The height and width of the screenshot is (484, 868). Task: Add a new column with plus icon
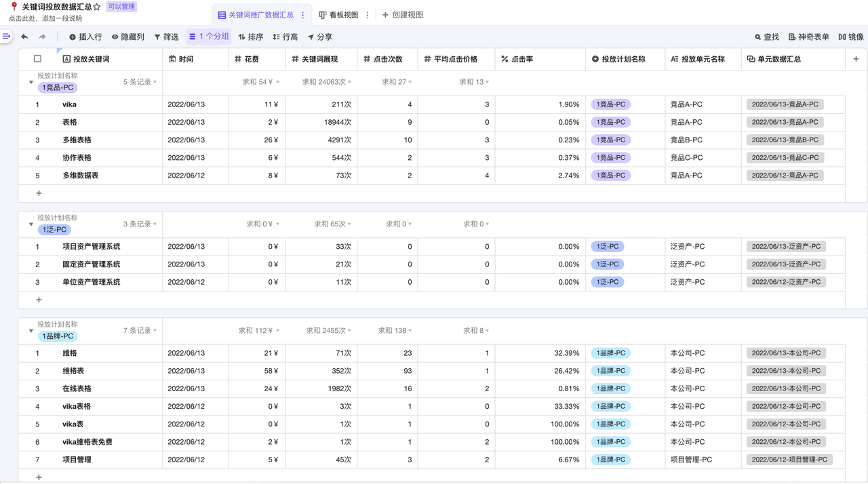coord(856,59)
